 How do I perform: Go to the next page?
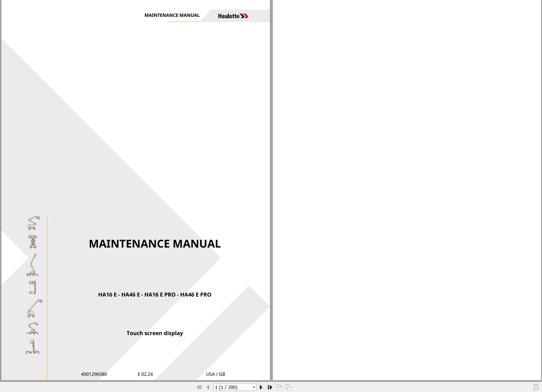click(261, 387)
